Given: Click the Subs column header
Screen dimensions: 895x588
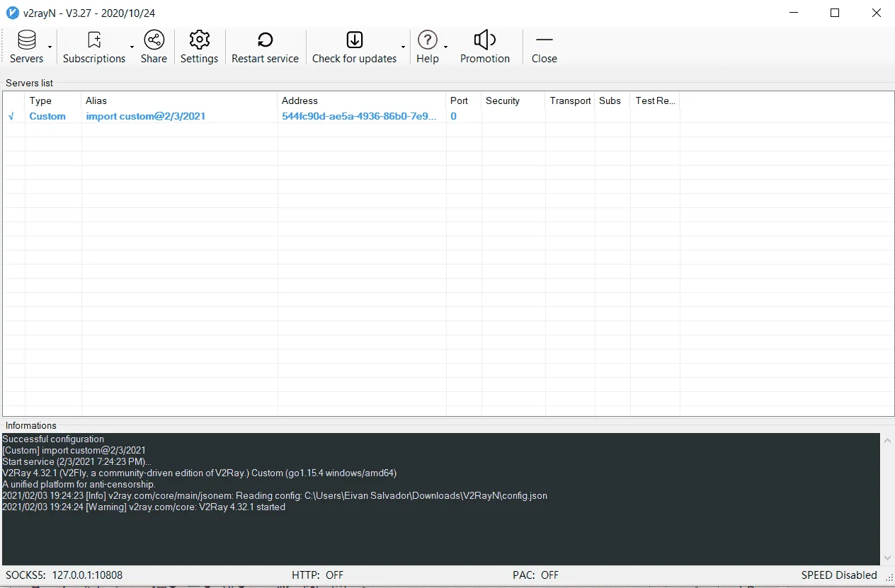Looking at the screenshot, I should (x=612, y=100).
